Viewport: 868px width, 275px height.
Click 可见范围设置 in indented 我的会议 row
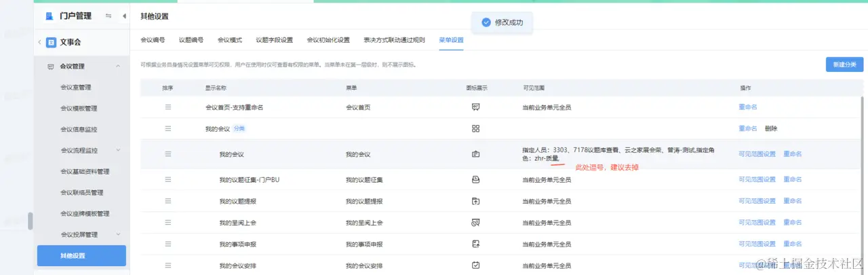(757, 154)
